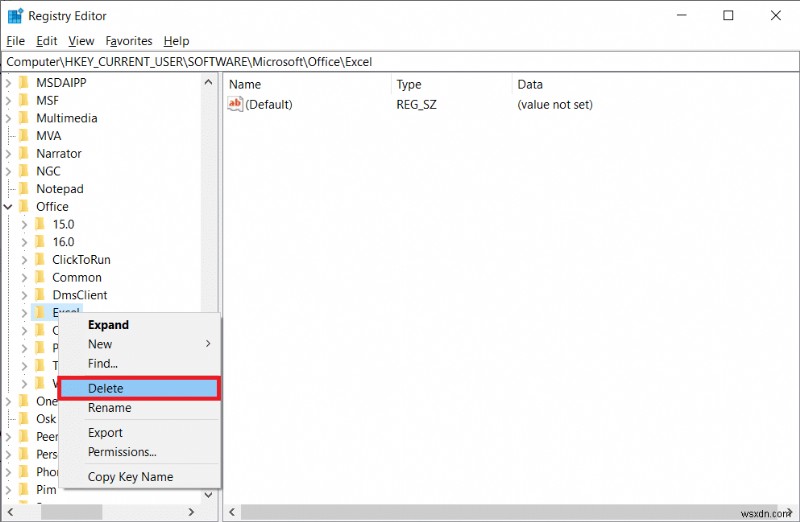800x522 pixels.
Task: Expand the Multimedia key
Action: coord(8,118)
